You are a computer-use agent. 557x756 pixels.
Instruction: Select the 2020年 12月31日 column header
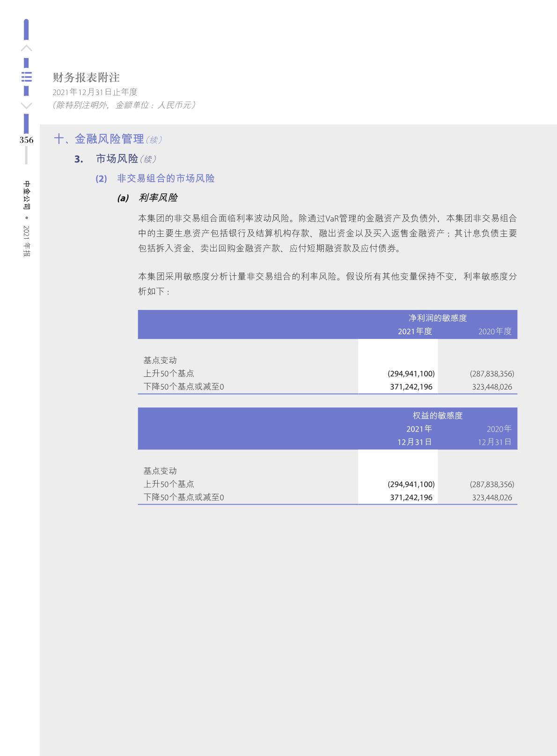(x=494, y=435)
